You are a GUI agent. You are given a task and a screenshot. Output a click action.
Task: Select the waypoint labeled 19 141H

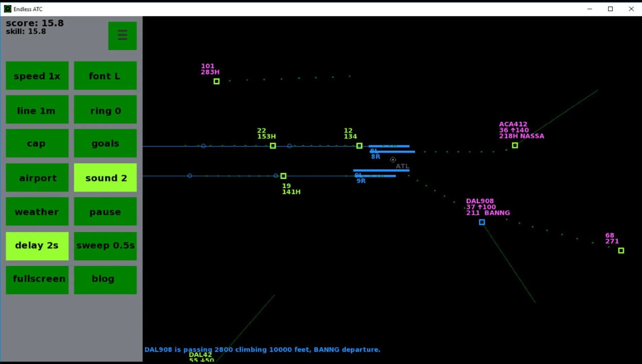283,176
